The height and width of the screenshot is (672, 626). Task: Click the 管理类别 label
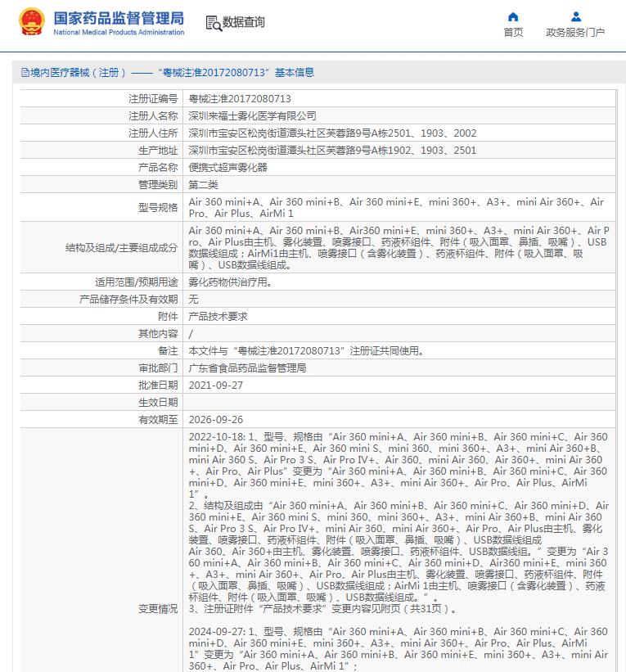click(158, 185)
